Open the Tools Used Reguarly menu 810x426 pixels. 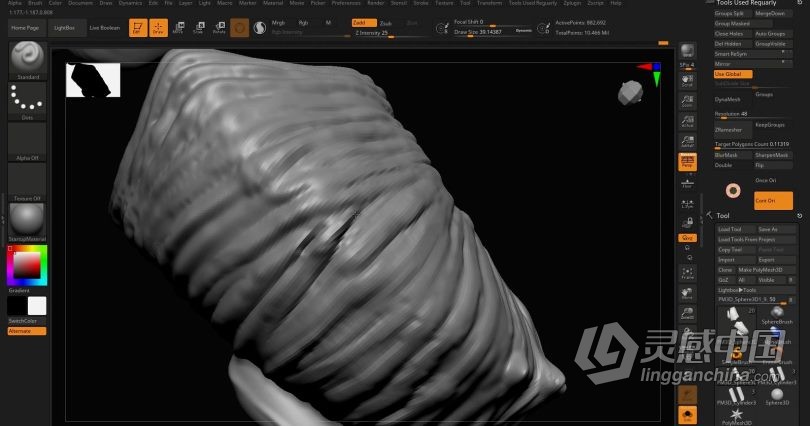tap(533, 3)
